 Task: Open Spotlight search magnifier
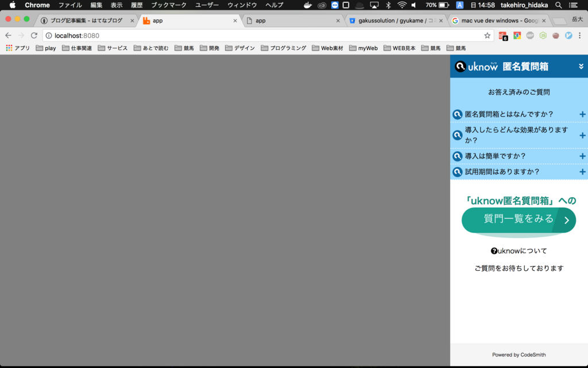(x=558, y=5)
